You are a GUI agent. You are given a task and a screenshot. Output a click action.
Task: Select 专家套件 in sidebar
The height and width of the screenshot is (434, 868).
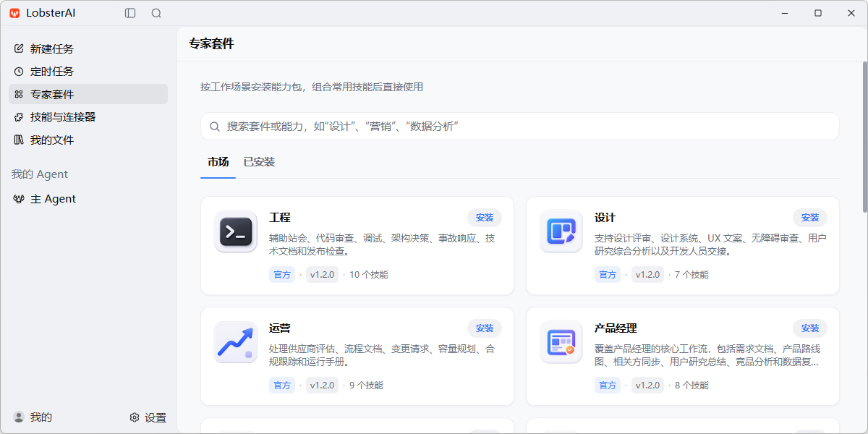88,94
